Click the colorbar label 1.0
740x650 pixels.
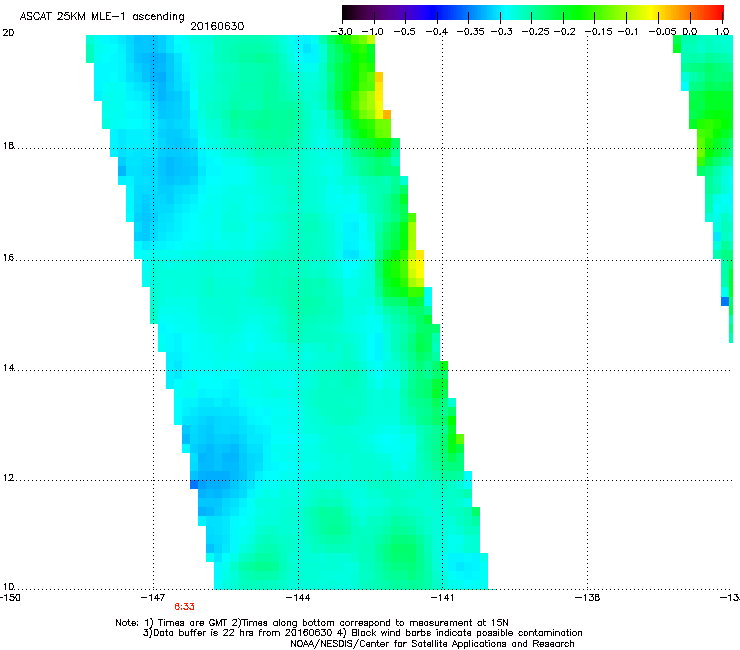[x=722, y=32]
